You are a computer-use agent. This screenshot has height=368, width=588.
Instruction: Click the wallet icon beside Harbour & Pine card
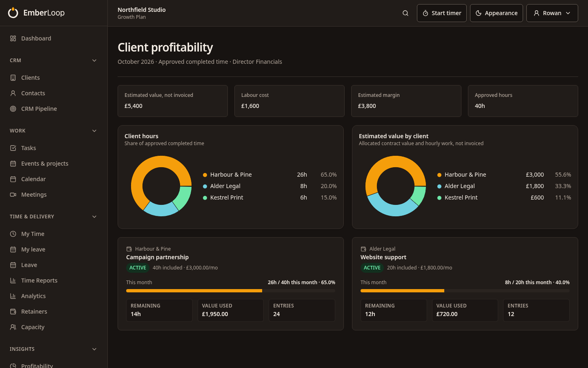tap(129, 249)
